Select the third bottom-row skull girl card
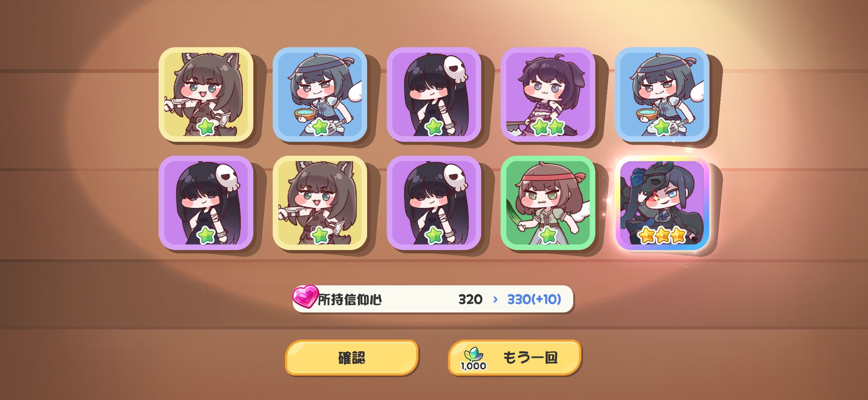The image size is (868, 400). coord(434,203)
